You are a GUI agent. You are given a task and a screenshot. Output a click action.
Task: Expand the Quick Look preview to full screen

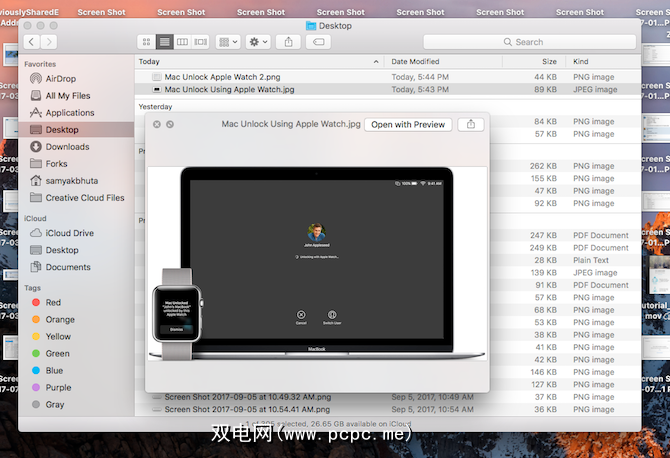click(170, 124)
